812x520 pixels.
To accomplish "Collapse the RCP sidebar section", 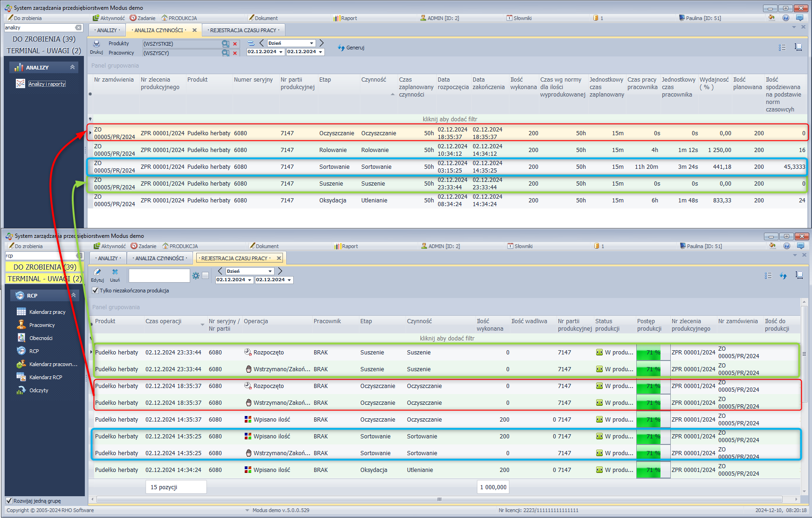I will (x=73, y=296).
